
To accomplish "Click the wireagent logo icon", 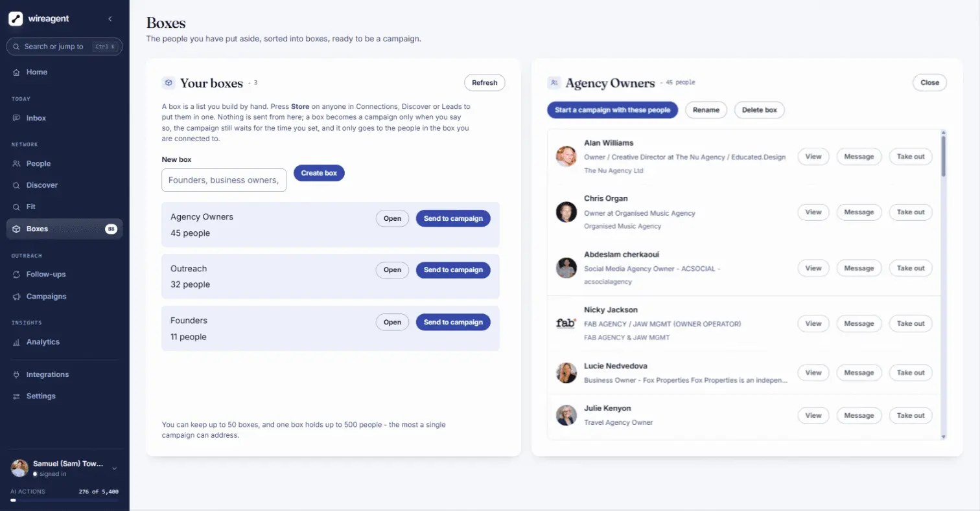I will 16,19.
